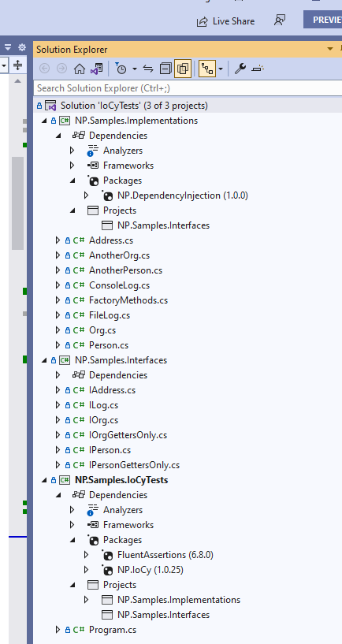Click the Live Share button
342x644 pixels.
pos(226,21)
